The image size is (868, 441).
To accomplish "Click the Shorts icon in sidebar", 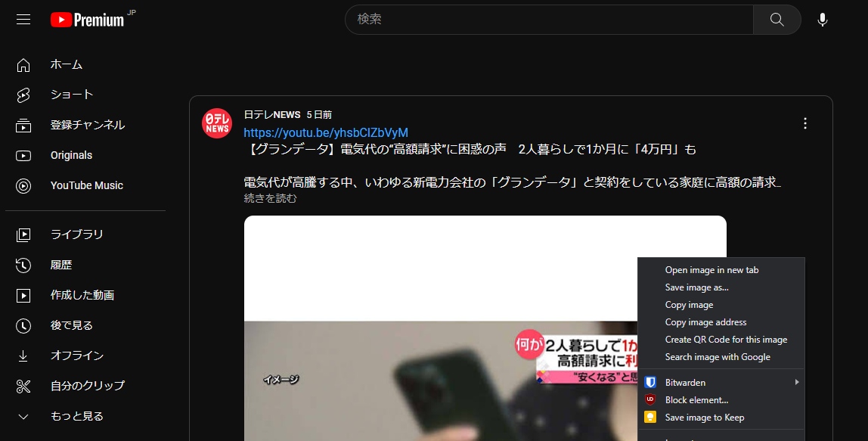I will [x=23, y=95].
